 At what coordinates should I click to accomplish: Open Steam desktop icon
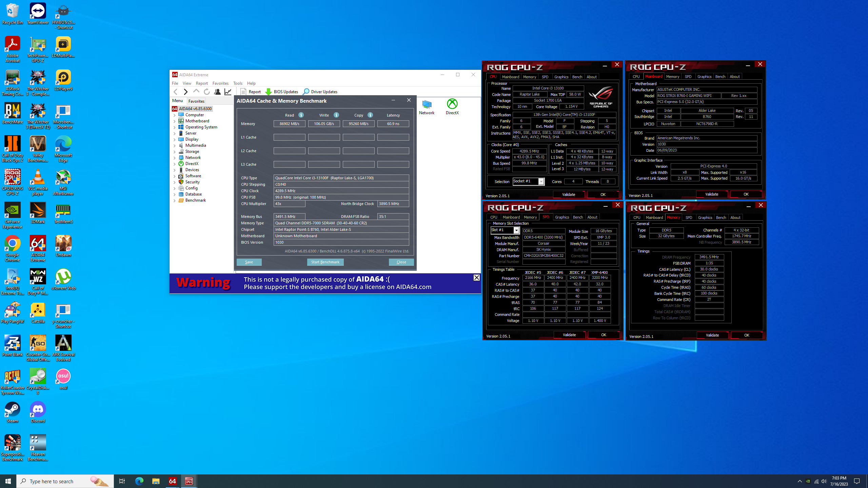[13, 412]
